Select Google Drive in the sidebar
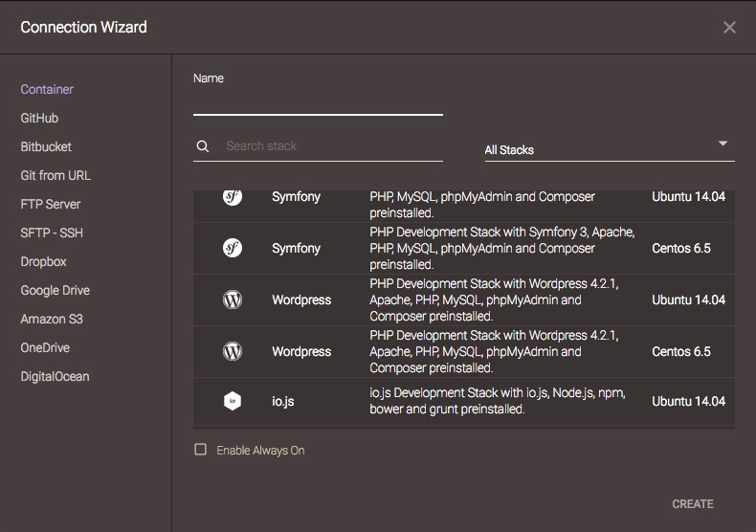This screenshot has height=532, width=756. pos(55,291)
